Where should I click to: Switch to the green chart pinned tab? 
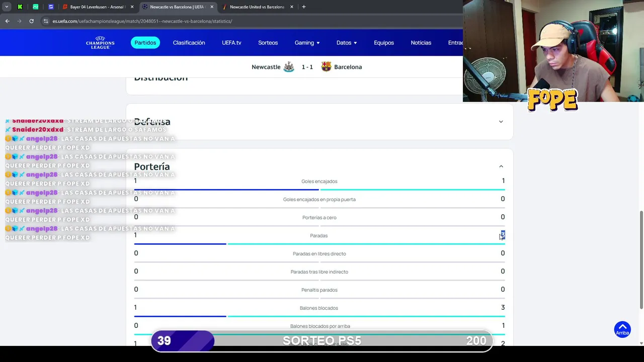pos(35,7)
